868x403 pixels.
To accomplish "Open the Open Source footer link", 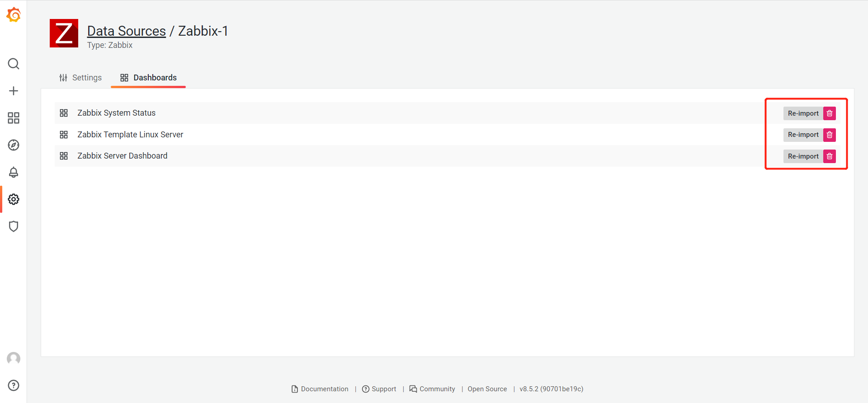I will [487, 389].
